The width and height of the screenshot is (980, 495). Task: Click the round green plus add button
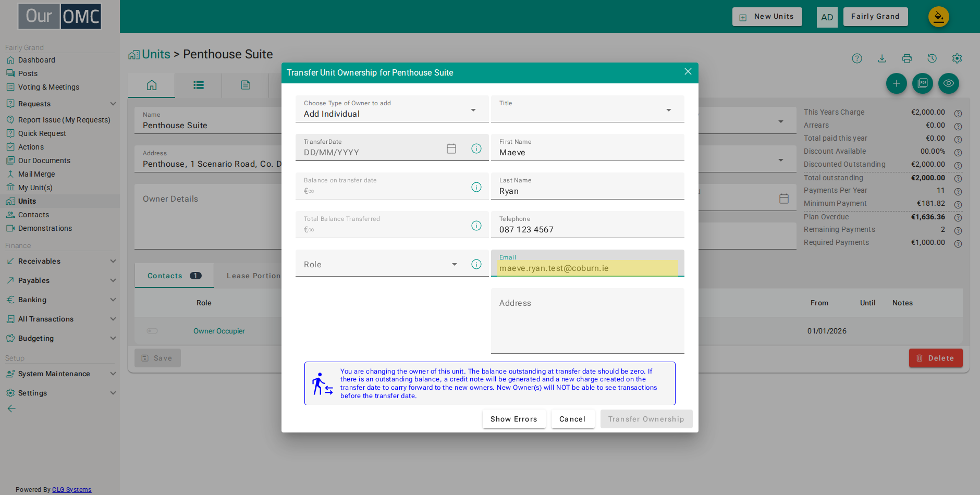(x=897, y=83)
